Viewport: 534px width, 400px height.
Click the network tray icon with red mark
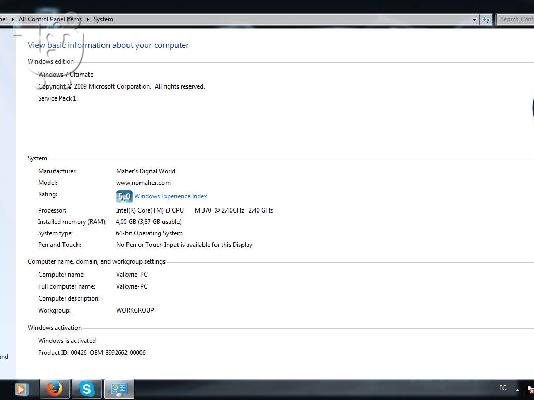tap(531, 389)
